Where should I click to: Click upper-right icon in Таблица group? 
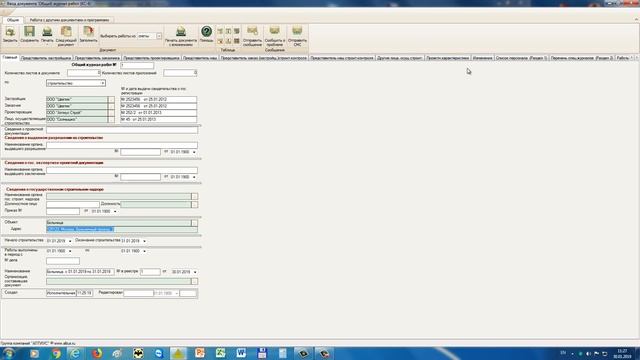pyautogui.click(x=237, y=31)
